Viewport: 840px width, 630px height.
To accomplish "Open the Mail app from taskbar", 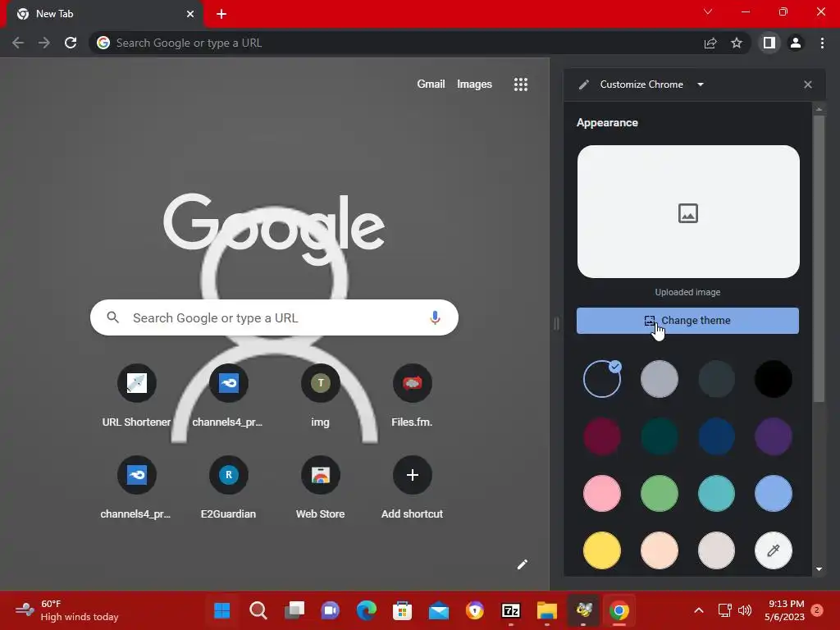I will pyautogui.click(x=439, y=610).
